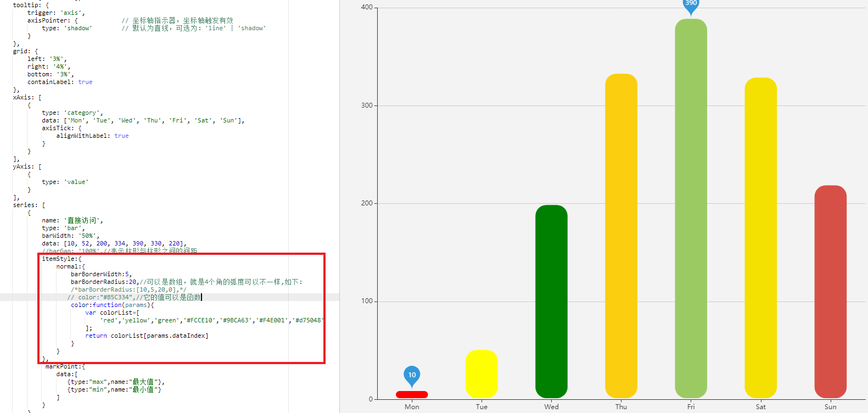Click the color list line starting with 'red'

(212, 320)
